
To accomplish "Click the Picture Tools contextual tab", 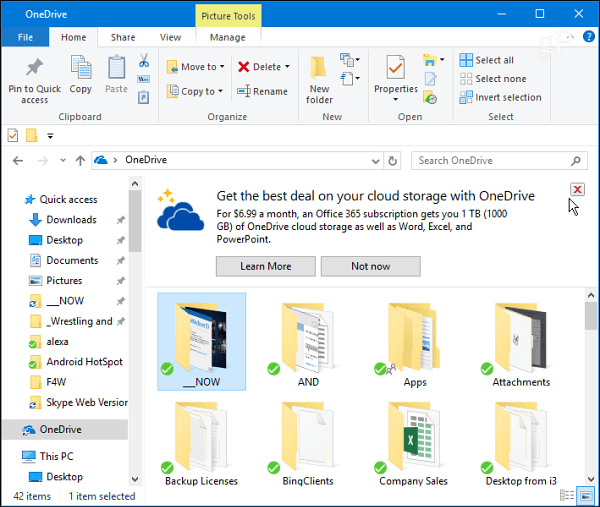I will pos(228,16).
